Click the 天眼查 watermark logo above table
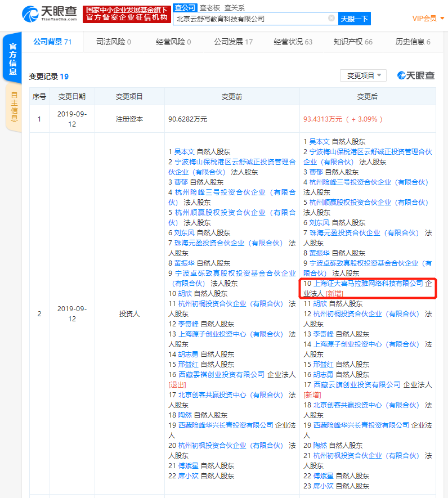Image resolution: width=448 pixels, height=498 pixels. (x=416, y=76)
